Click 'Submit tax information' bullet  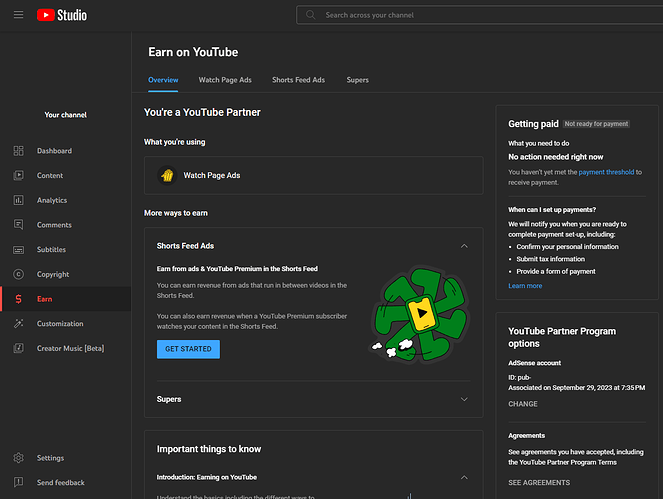click(551, 259)
